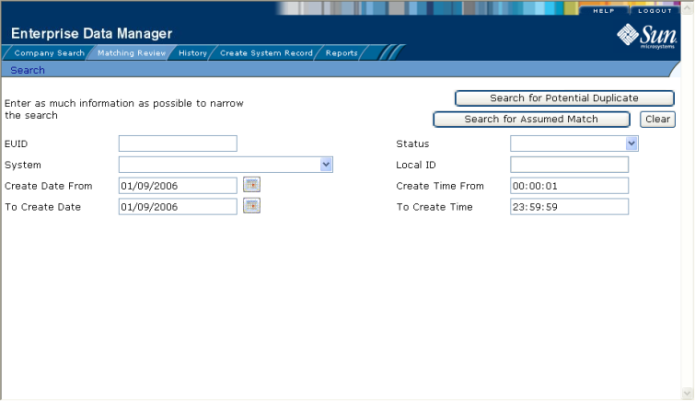Click Search for Assumed Match button
695x401 pixels.
(x=531, y=119)
